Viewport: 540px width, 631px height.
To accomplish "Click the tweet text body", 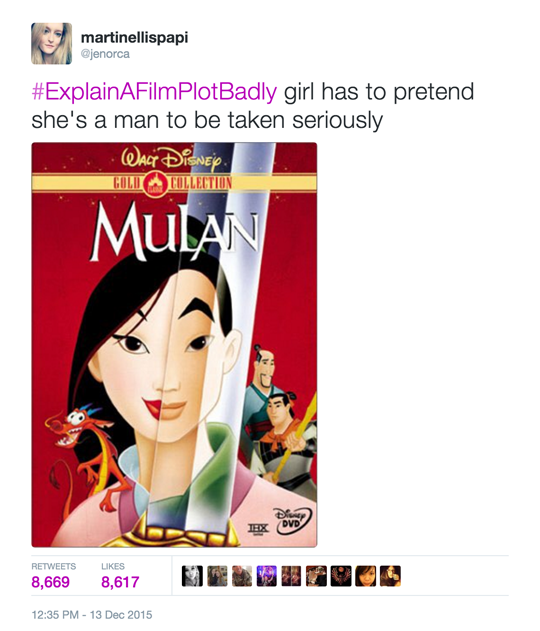I will pyautogui.click(x=253, y=106).
